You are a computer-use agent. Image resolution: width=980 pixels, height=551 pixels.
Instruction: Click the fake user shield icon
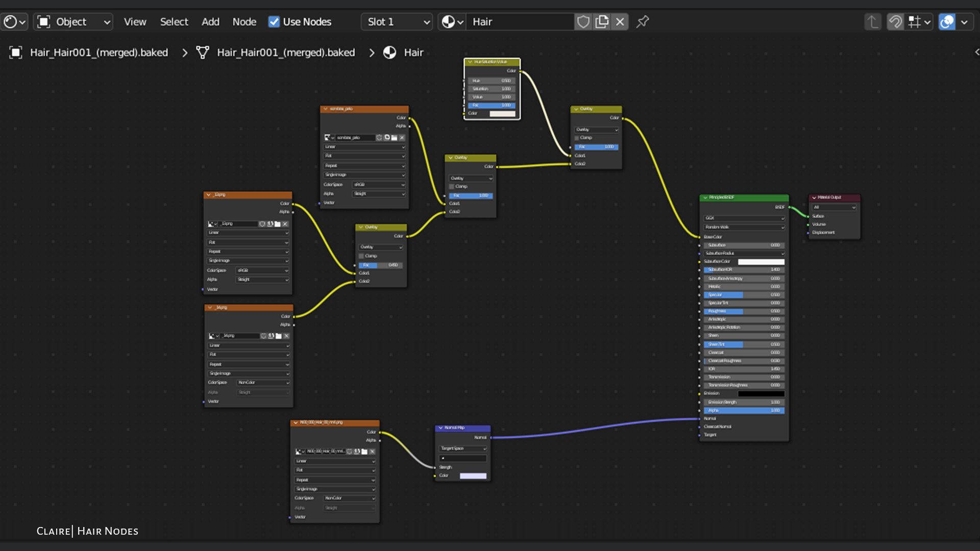coord(583,22)
